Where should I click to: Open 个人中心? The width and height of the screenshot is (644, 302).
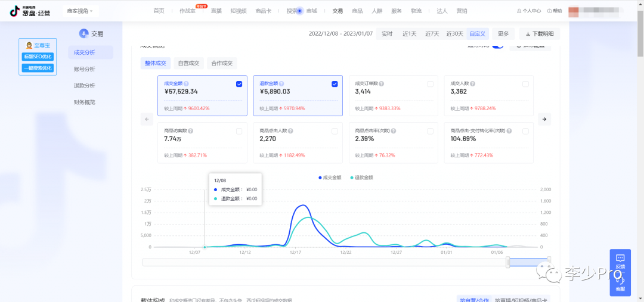coord(529,11)
